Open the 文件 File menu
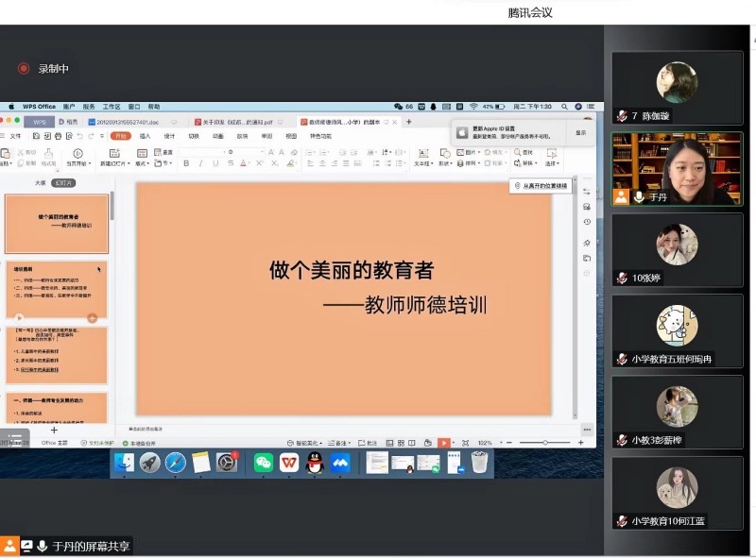 [x=15, y=136]
